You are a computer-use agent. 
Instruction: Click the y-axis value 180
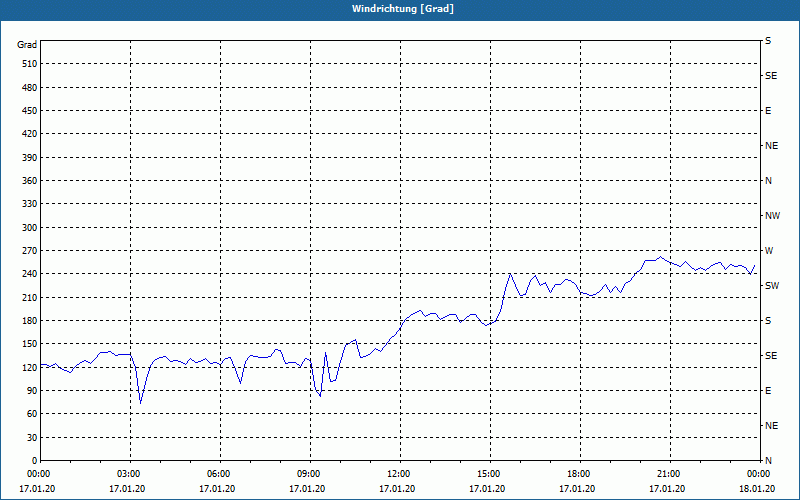pos(30,321)
